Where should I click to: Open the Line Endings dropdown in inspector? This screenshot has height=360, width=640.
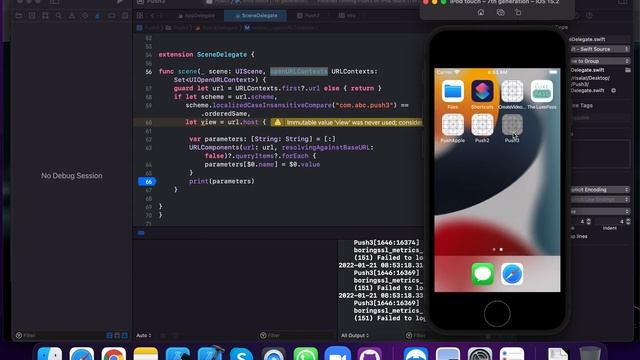coord(600,200)
